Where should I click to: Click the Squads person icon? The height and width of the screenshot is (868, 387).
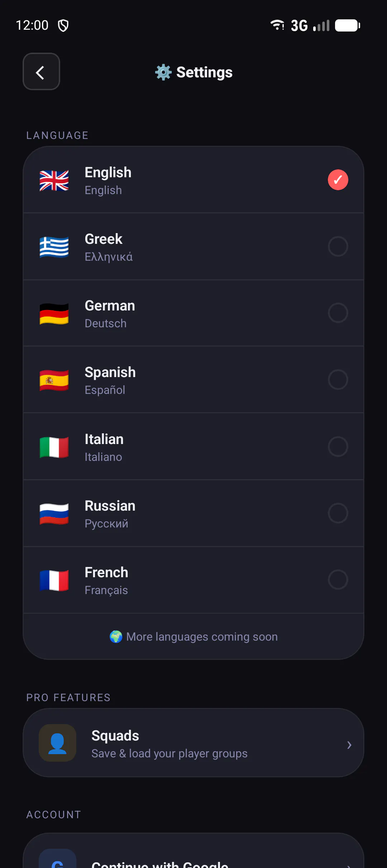pos(57,743)
